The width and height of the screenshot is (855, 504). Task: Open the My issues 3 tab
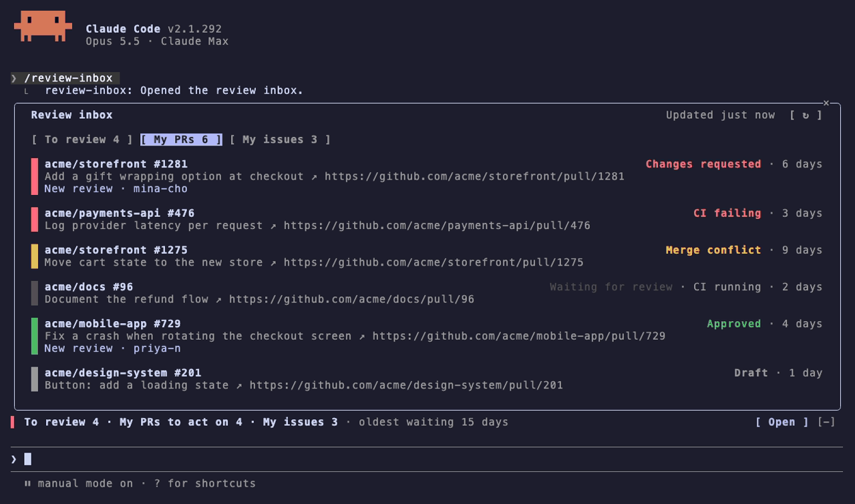(x=280, y=140)
